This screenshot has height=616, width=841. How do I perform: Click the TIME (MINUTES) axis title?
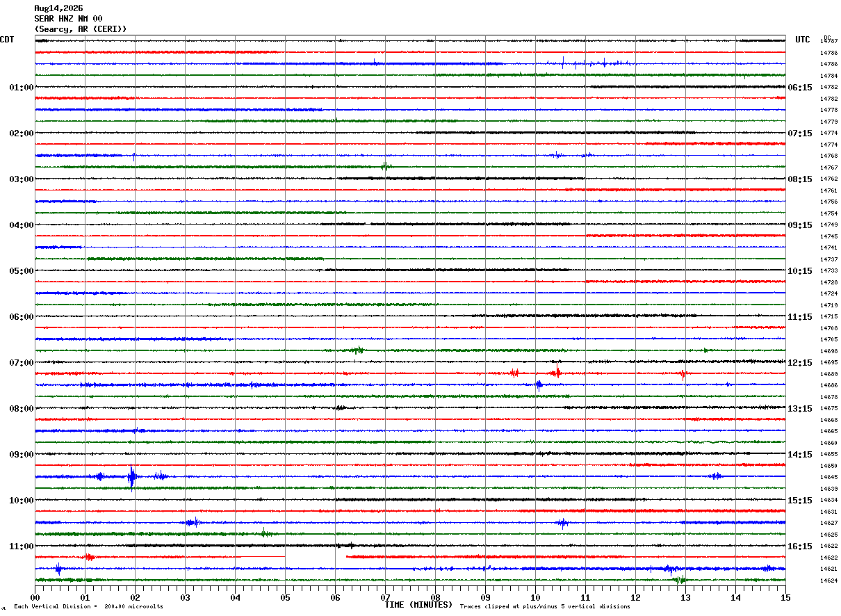(418, 605)
